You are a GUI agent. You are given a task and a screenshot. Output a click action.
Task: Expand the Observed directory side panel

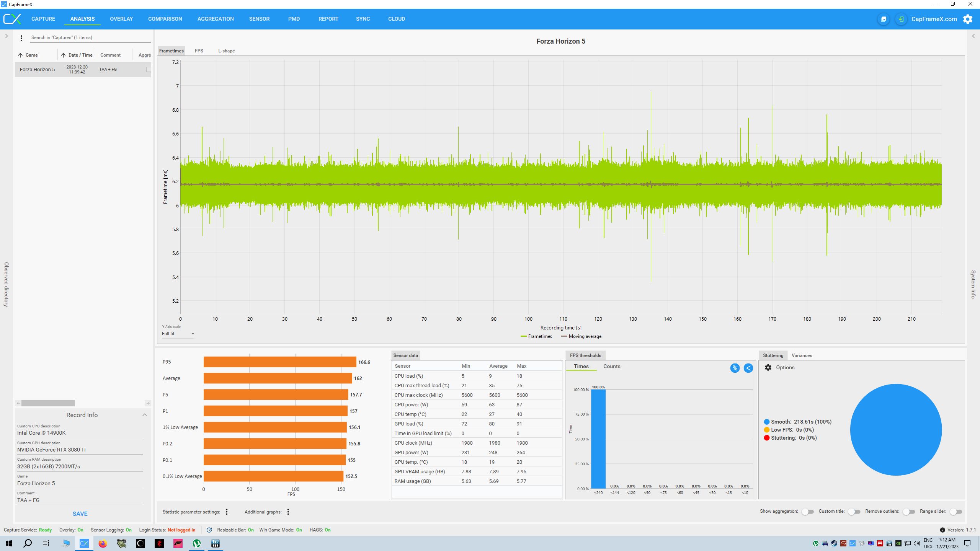(x=7, y=36)
